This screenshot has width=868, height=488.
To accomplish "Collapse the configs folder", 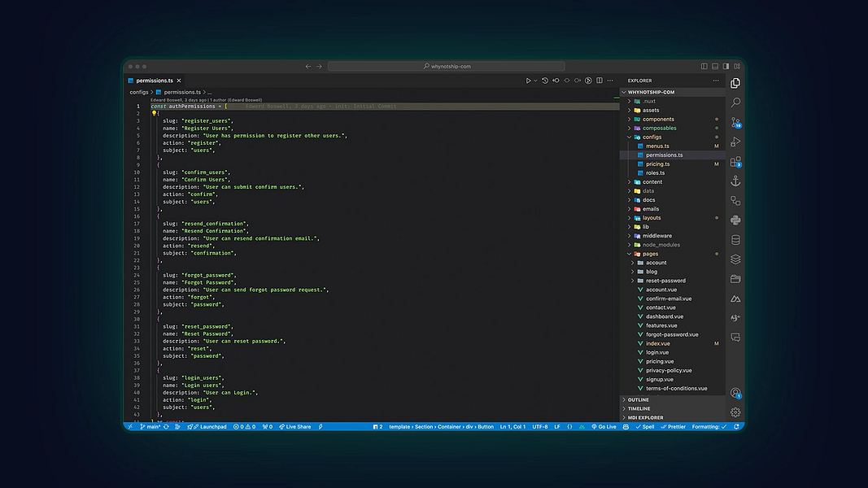I will pos(651,137).
